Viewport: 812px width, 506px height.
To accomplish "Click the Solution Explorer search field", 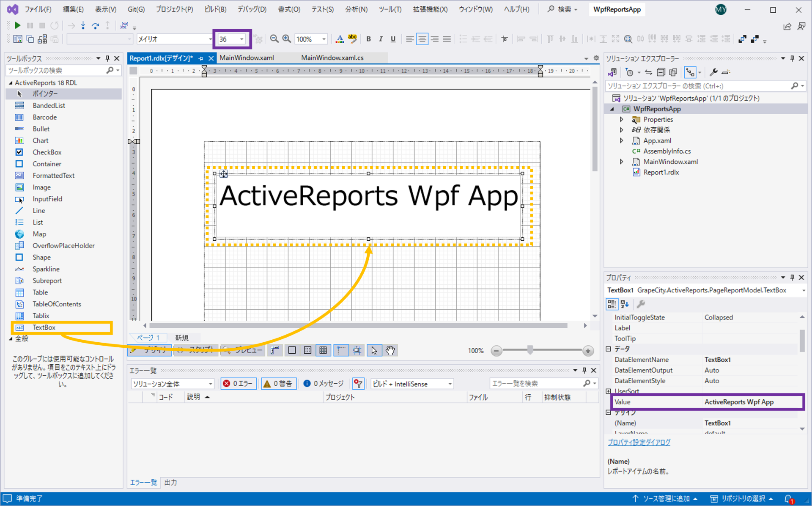I will (x=698, y=86).
